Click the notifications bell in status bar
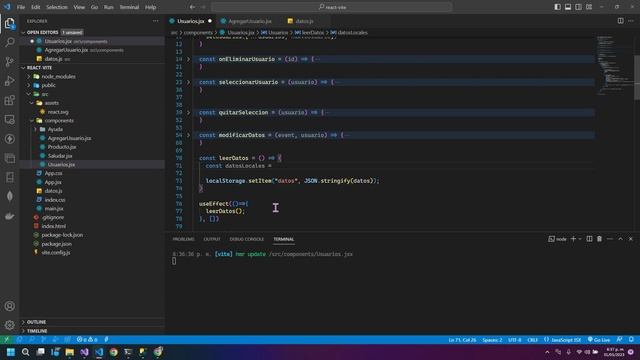 [631, 340]
